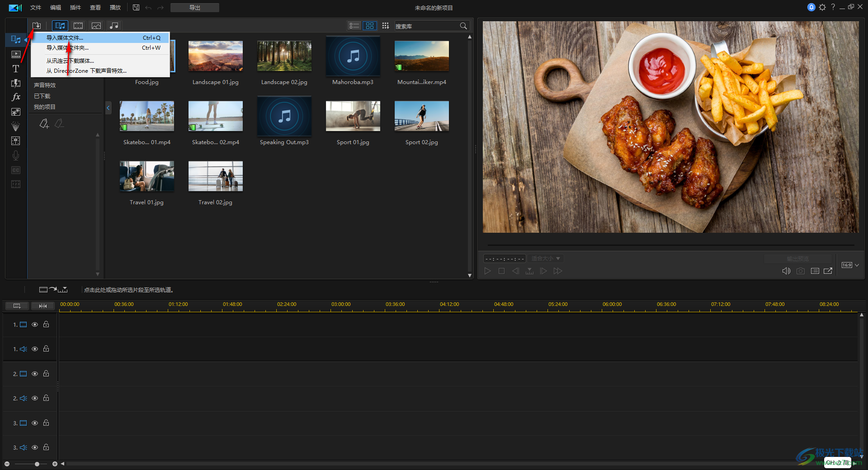Click the import media folder icon
This screenshot has height=470, width=868.
37,26
